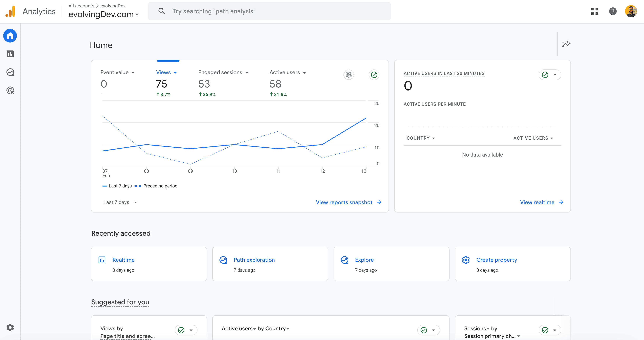
Task: Click the Preceding period legend entry
Action: click(156, 186)
